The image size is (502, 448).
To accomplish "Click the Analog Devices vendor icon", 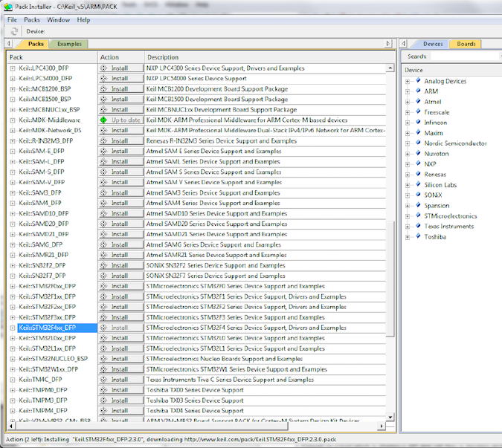I will 418,80.
